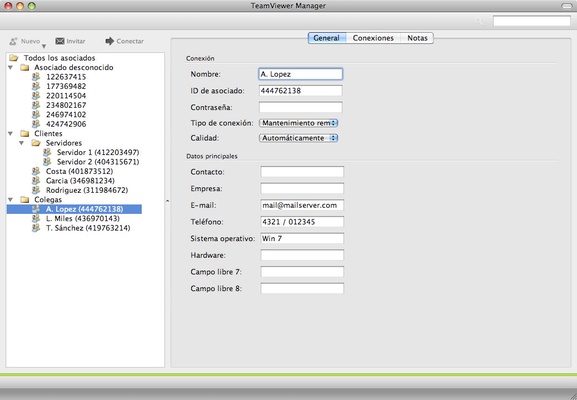Click the Nuevo toolbar icon
The height and width of the screenshot is (400, 577).
point(13,41)
